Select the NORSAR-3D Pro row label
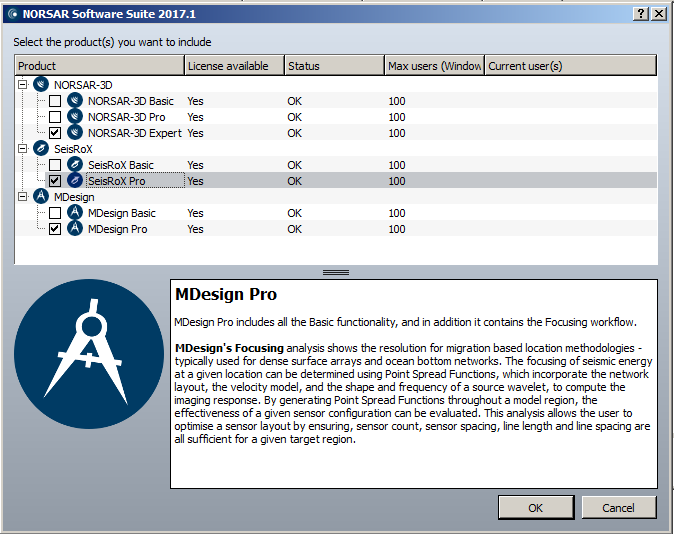The image size is (674, 534). 126,117
